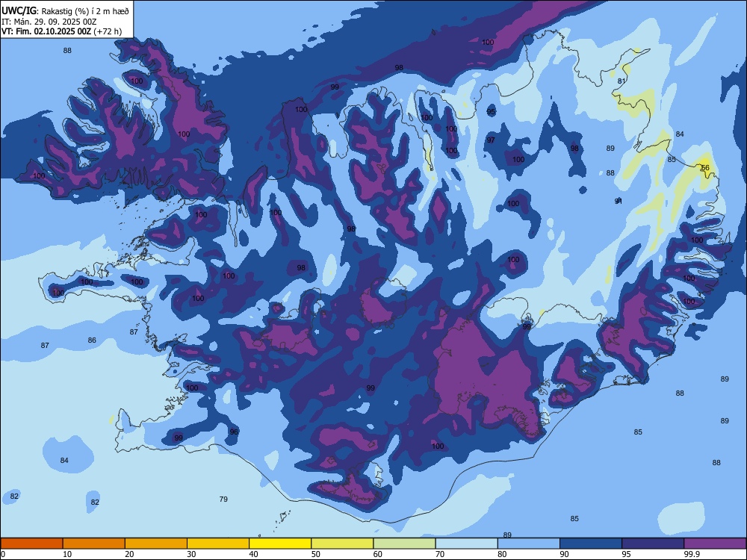
Task: Click the bright yellow 40–50 legend swatch
Action: click(280, 544)
